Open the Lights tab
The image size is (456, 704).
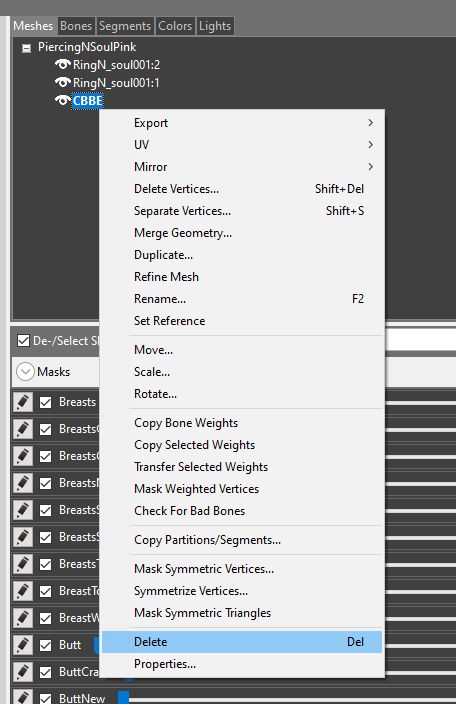pyautogui.click(x=215, y=26)
